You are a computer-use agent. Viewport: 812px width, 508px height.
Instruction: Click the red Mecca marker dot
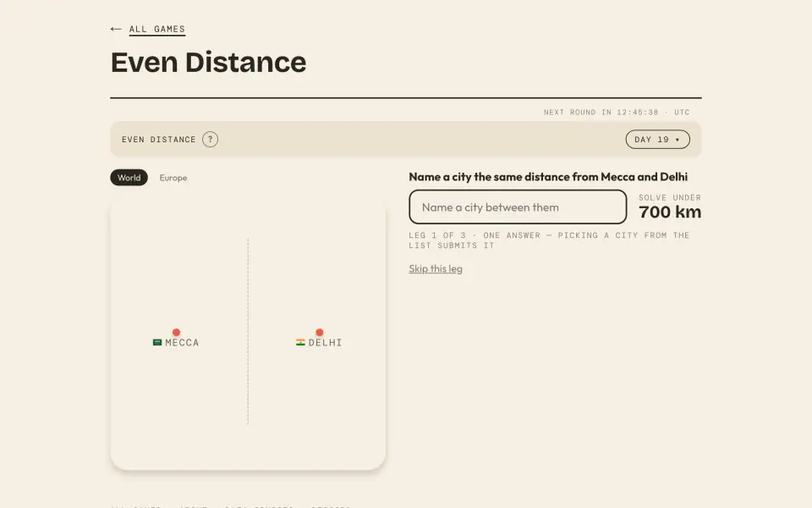point(176,332)
